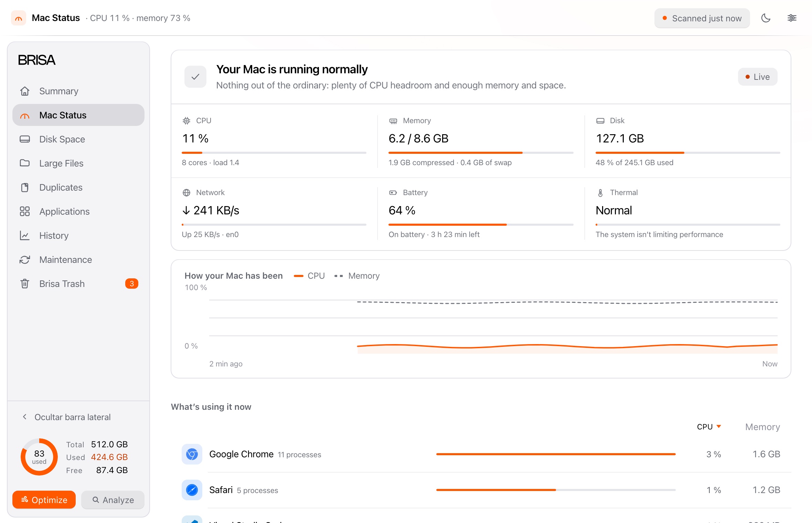The width and height of the screenshot is (812, 523).
Task: Toggle the Live indicator badge
Action: 758,77
